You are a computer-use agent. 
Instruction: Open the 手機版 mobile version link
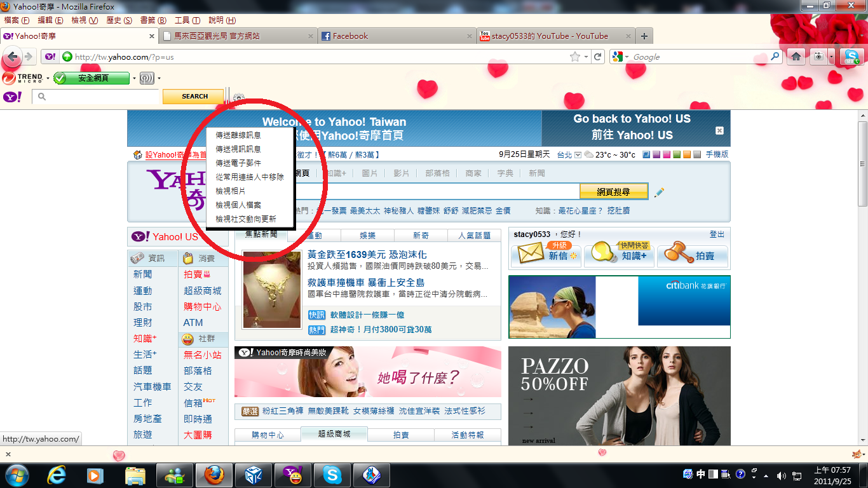pos(717,154)
